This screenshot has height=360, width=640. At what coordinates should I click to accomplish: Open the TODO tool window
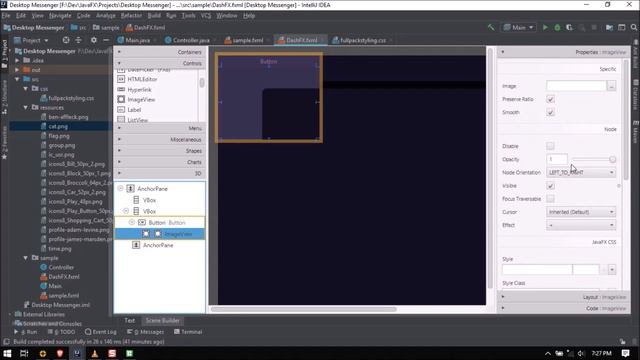click(x=61, y=332)
